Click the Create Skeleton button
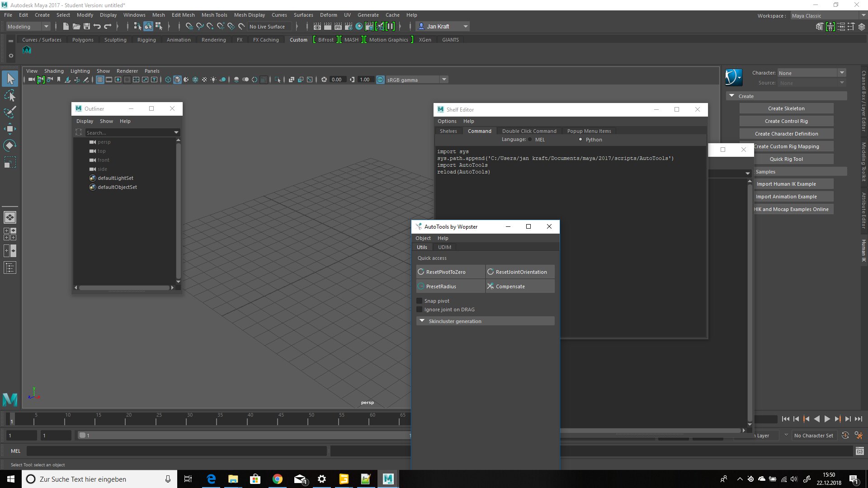Image resolution: width=868 pixels, height=488 pixels. [786, 108]
